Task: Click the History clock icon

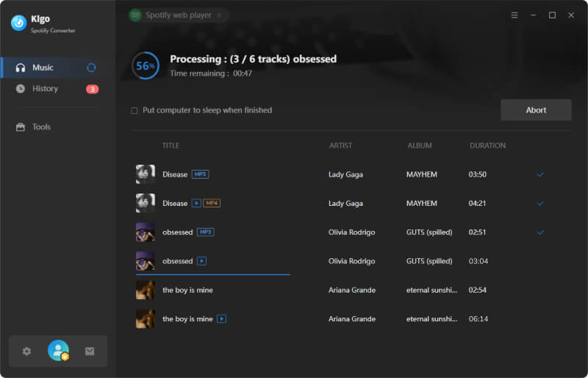Action: coord(21,88)
